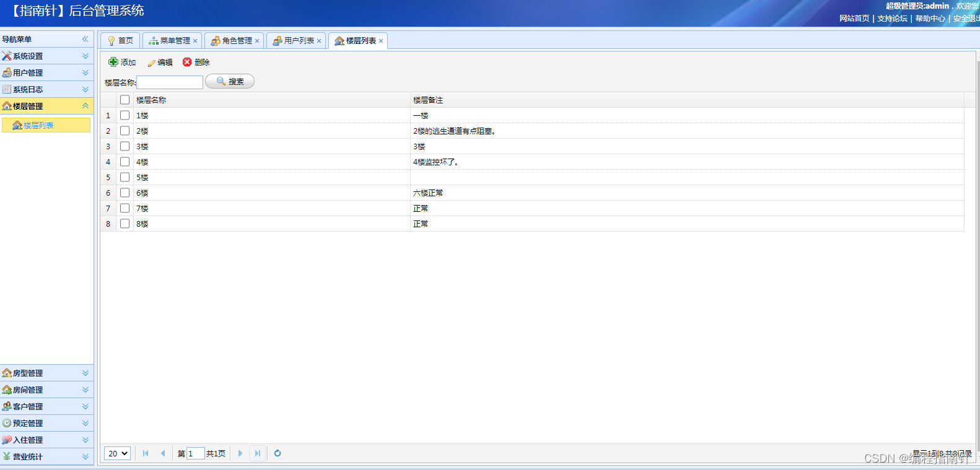Check the checkbox for 3楼 row
Screen dimensions: 980x470
125,146
